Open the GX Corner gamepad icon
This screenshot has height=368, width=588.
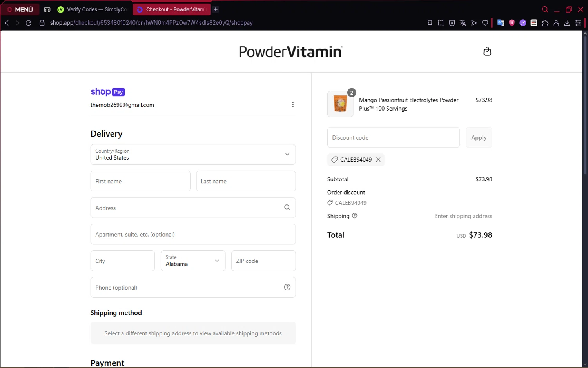click(47, 9)
